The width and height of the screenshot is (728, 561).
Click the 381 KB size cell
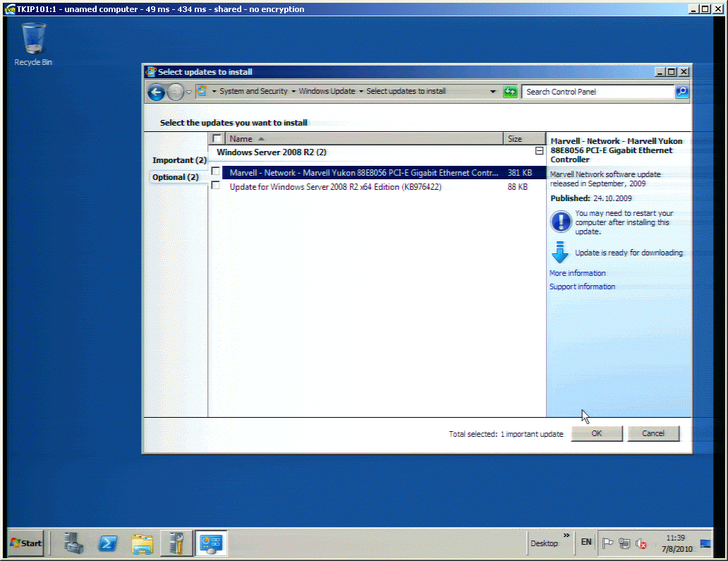point(519,173)
